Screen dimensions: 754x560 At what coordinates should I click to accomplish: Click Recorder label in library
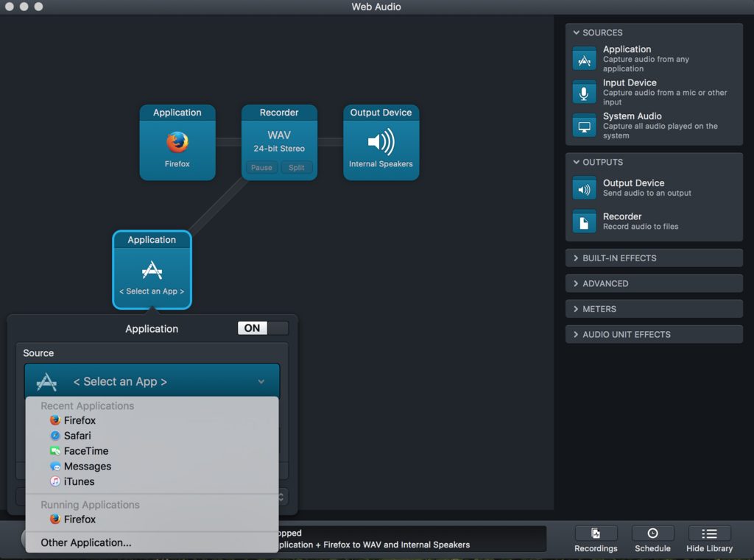[x=622, y=217]
